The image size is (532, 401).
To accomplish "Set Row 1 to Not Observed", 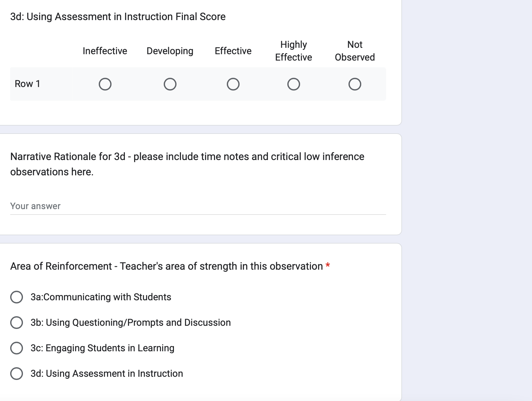I will pos(355,84).
